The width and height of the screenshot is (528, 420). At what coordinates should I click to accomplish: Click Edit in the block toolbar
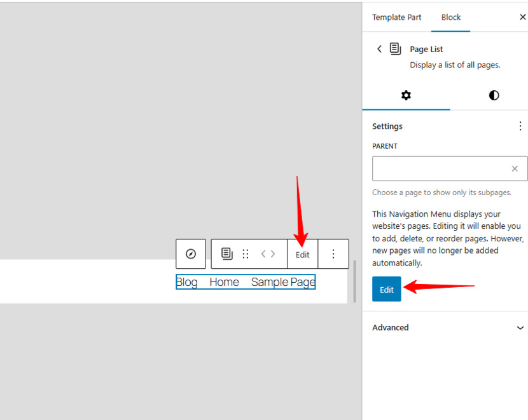302,255
